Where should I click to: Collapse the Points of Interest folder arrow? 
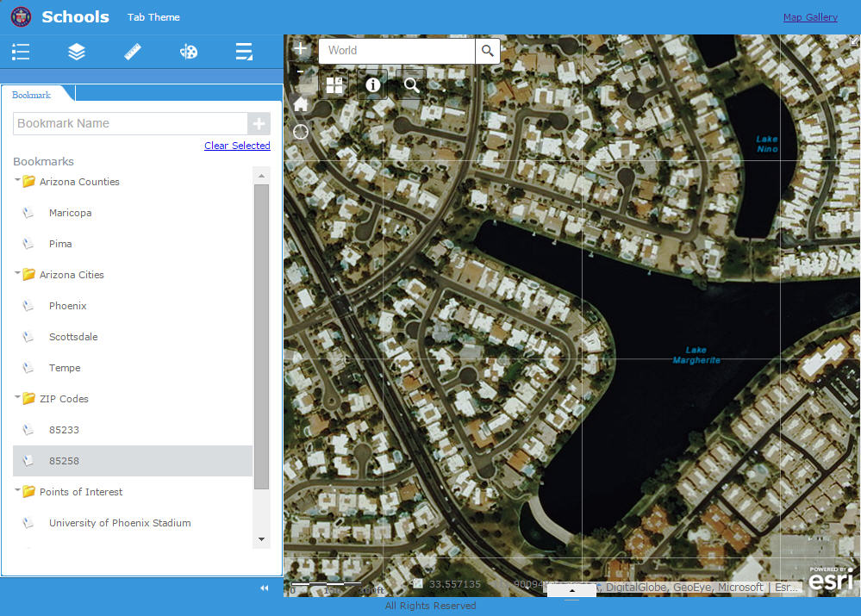(17, 489)
